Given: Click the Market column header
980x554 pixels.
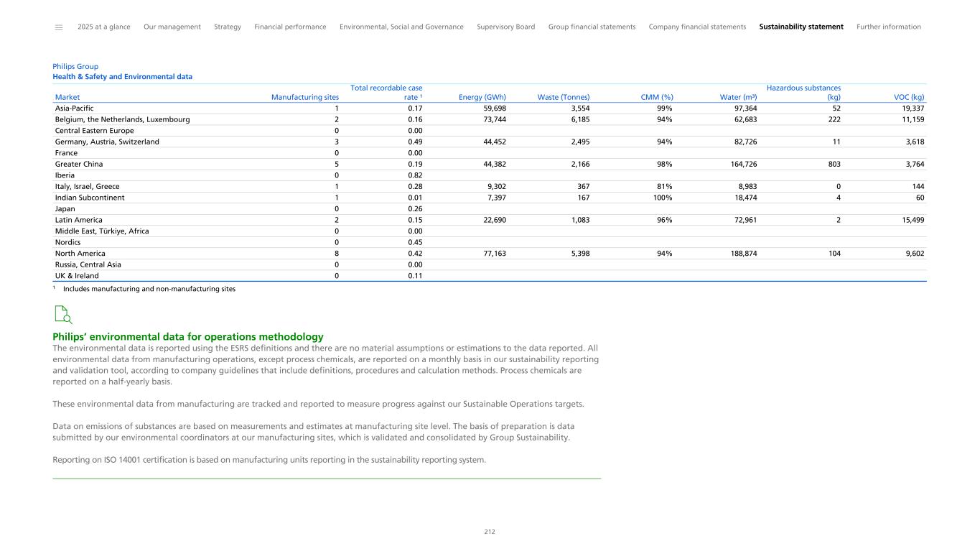Looking at the screenshot, I should click(67, 97).
